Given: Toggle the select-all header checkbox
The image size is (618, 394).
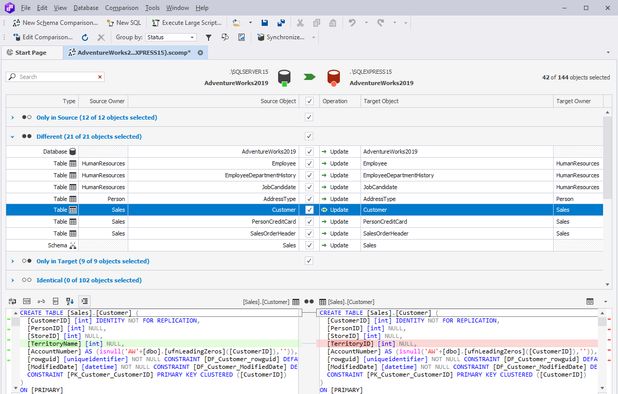Looking at the screenshot, I should [x=309, y=101].
